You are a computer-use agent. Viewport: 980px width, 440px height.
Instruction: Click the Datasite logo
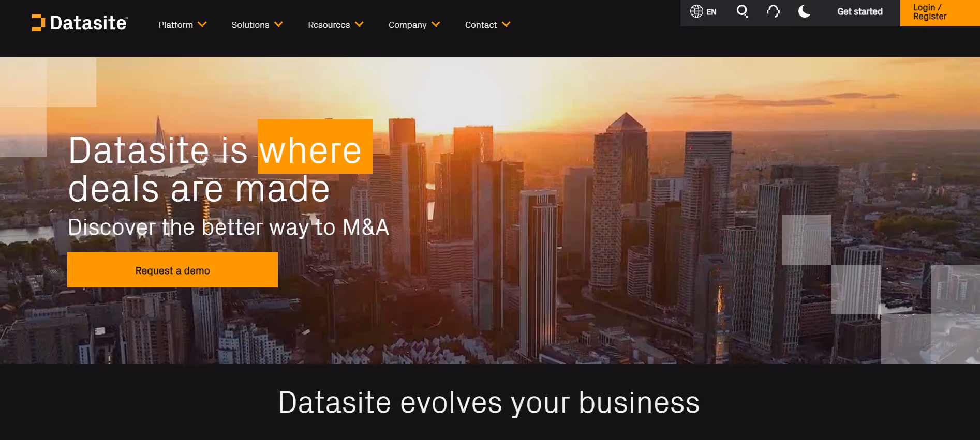(x=80, y=23)
